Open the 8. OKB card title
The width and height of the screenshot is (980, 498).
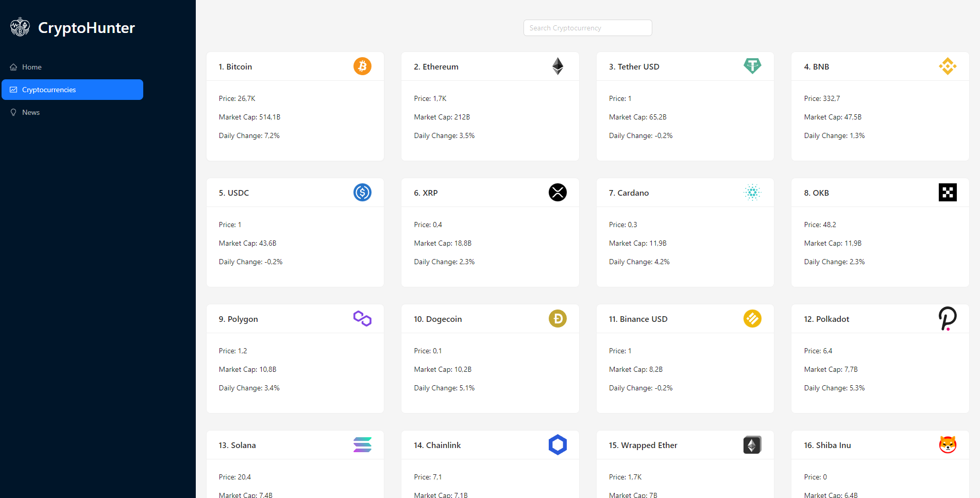tap(816, 193)
